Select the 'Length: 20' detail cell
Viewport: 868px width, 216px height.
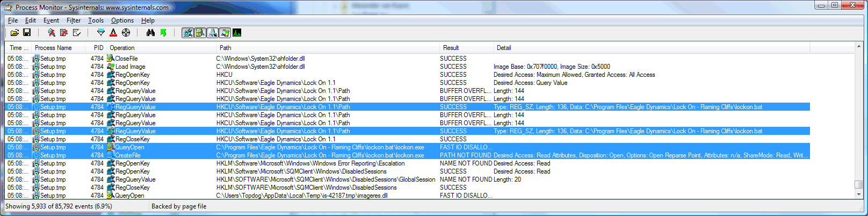(507, 179)
